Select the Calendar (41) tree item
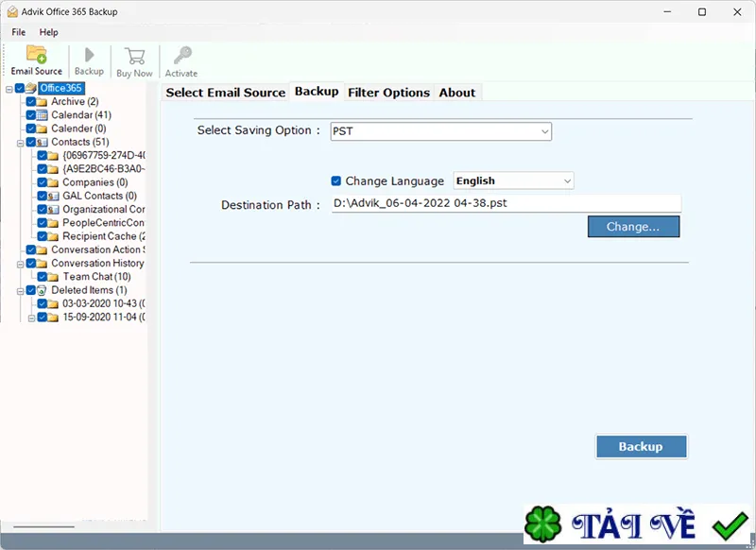This screenshot has width=756, height=550. click(81, 115)
